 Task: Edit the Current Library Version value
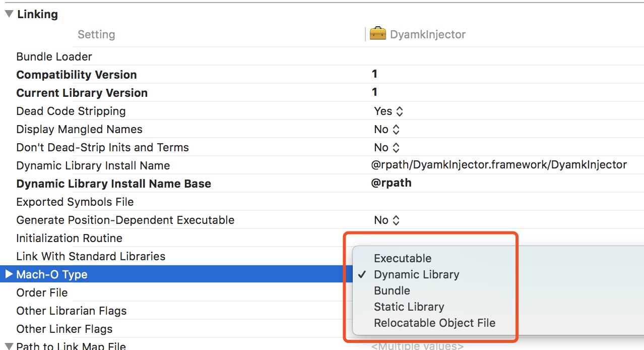click(374, 92)
